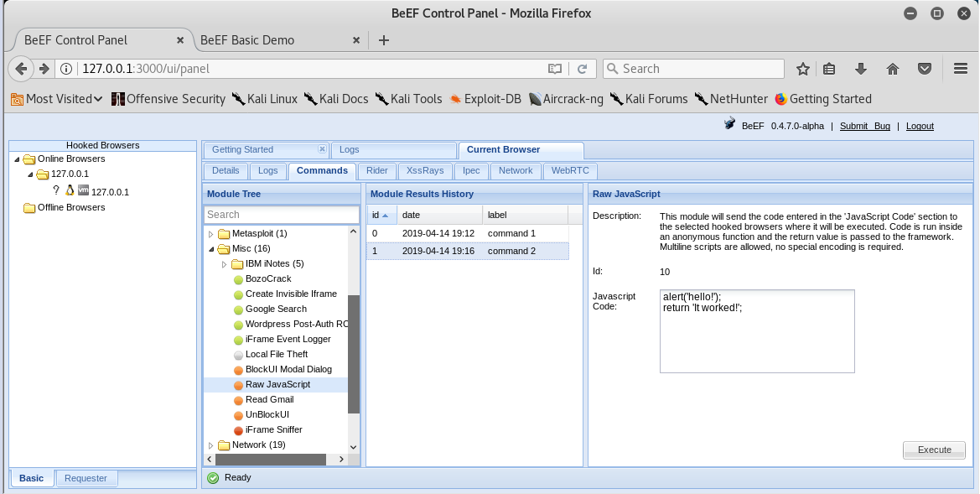980x494 pixels.
Task: Collapse the Misc (16) folder
Action: point(210,249)
